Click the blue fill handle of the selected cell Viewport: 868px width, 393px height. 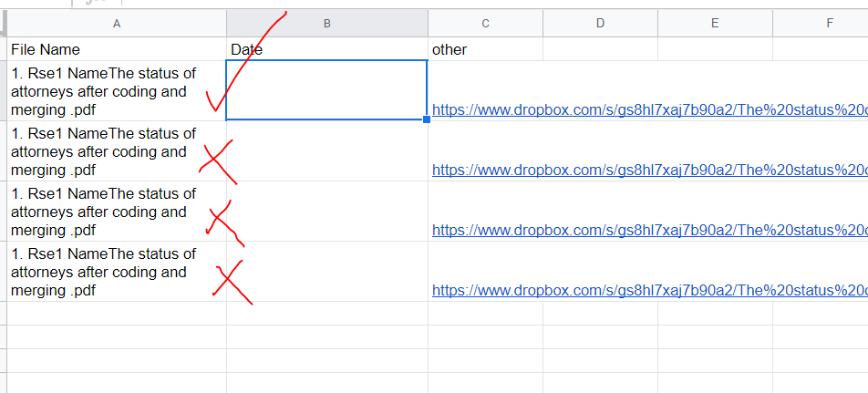coord(427,119)
